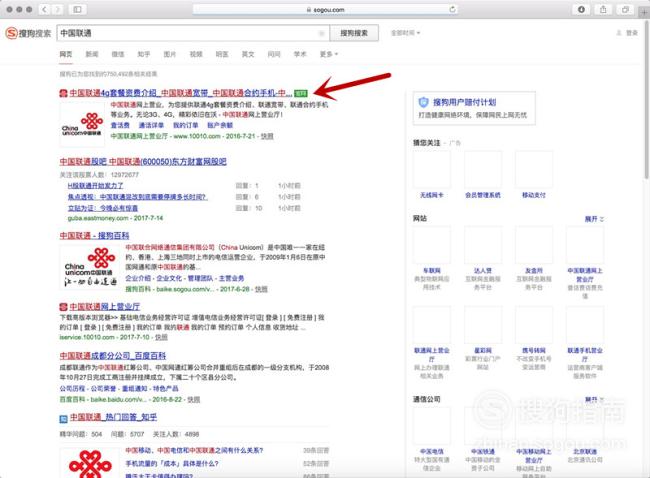This screenshot has height=478, width=650.
Task: Click the sogou.com address bar
Action: [325, 9]
